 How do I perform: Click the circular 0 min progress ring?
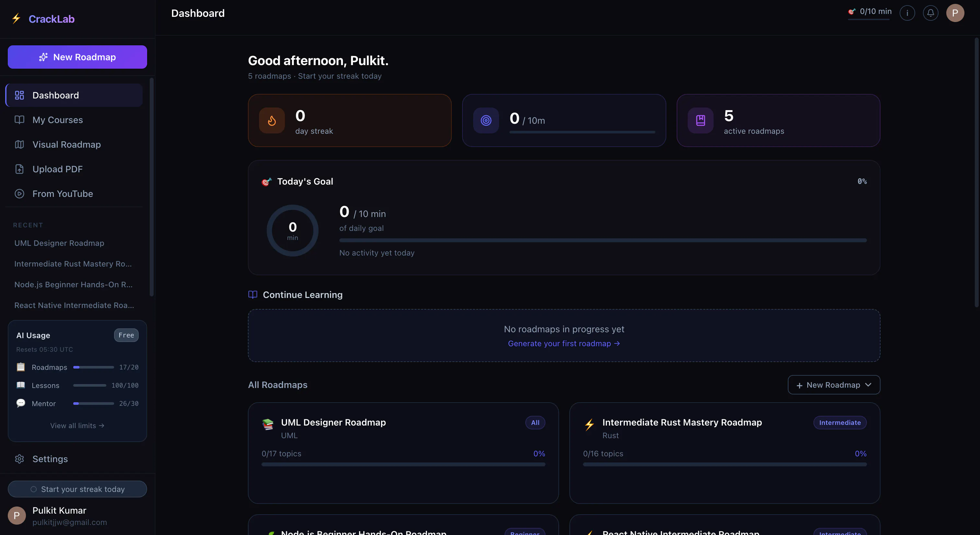(x=293, y=231)
